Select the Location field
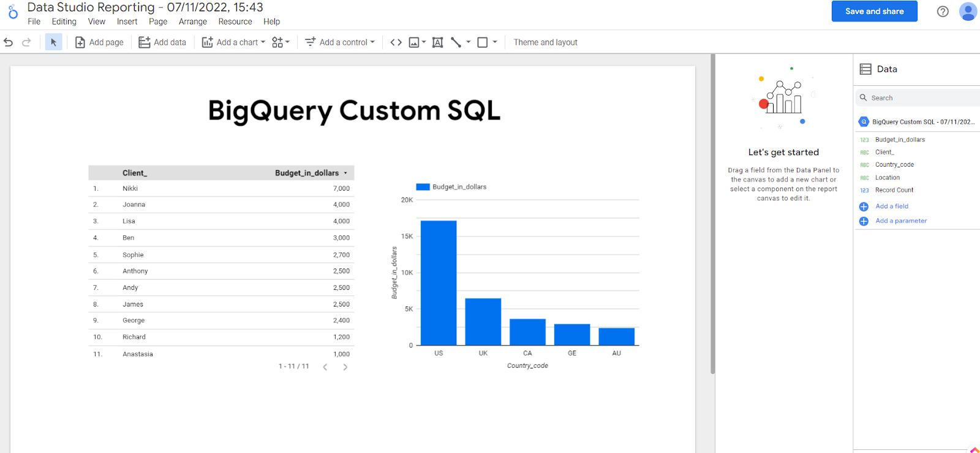This screenshot has width=980, height=453. click(x=888, y=178)
